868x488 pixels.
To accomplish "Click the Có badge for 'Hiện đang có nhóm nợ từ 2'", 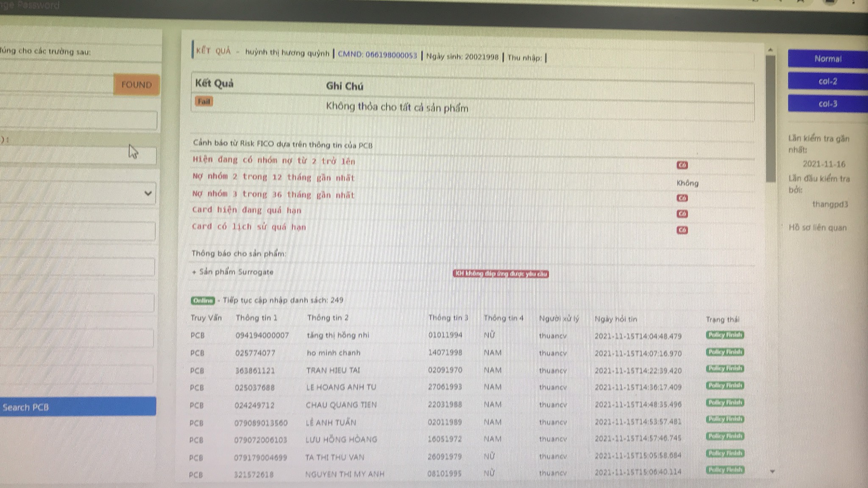I will click(682, 165).
